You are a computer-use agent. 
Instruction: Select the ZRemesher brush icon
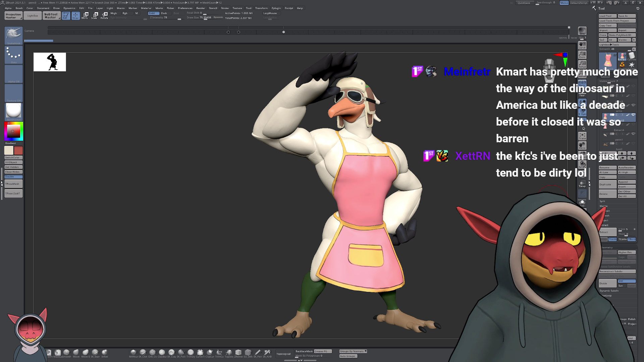coord(238,353)
